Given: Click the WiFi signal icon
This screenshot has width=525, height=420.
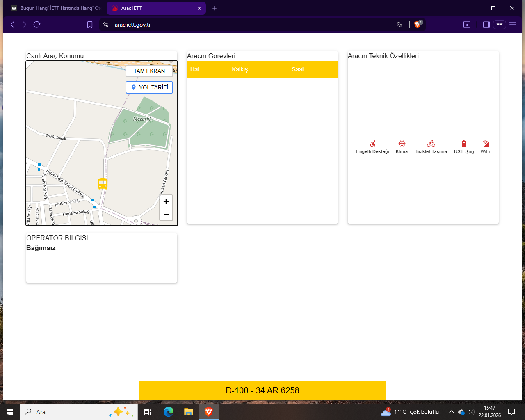Looking at the screenshot, I should point(486,144).
